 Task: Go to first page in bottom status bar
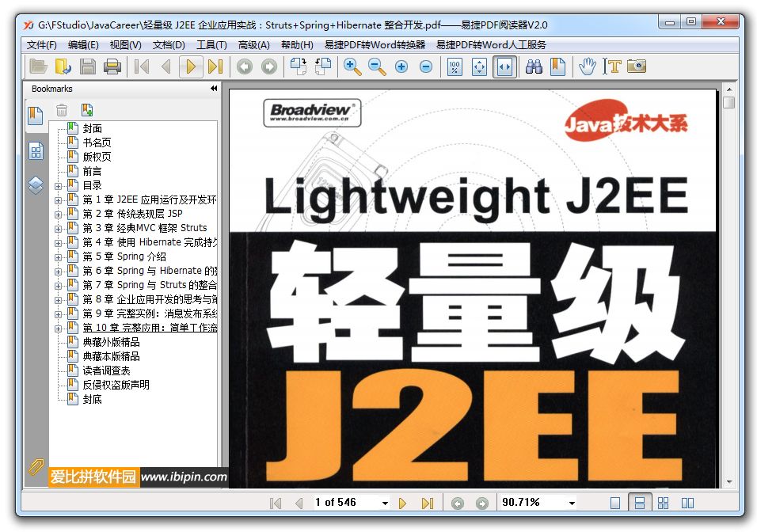click(276, 503)
